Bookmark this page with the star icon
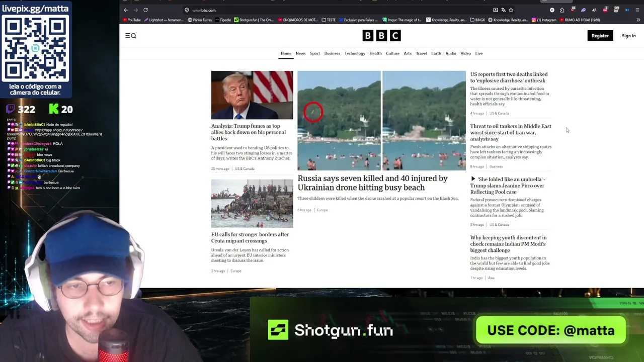The height and width of the screenshot is (362, 644). click(511, 10)
